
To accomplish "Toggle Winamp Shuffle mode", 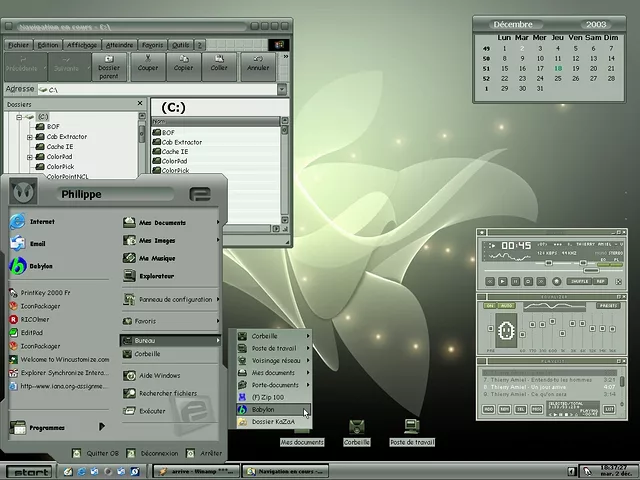I will point(578,282).
